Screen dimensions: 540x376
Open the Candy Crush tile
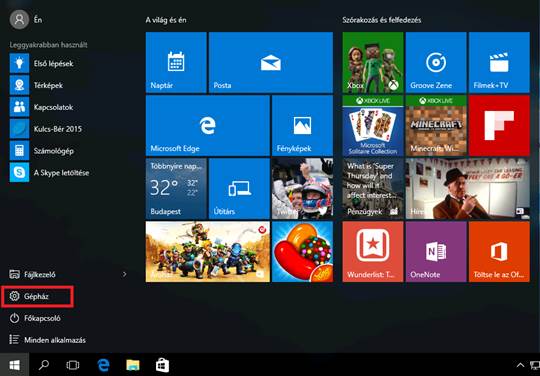point(302,252)
